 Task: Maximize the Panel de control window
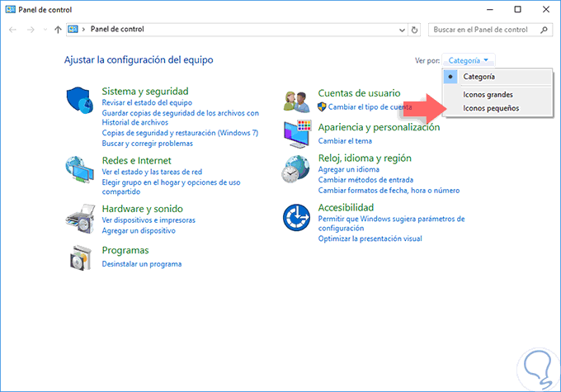click(517, 9)
